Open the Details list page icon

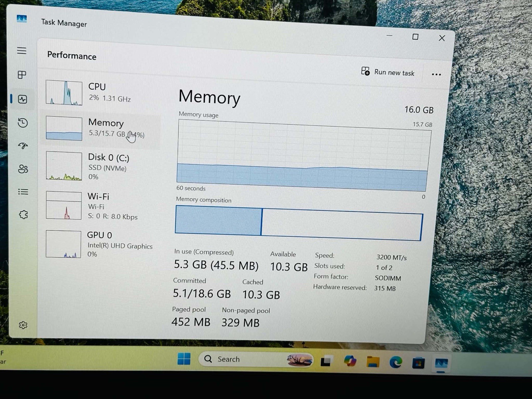(23, 192)
